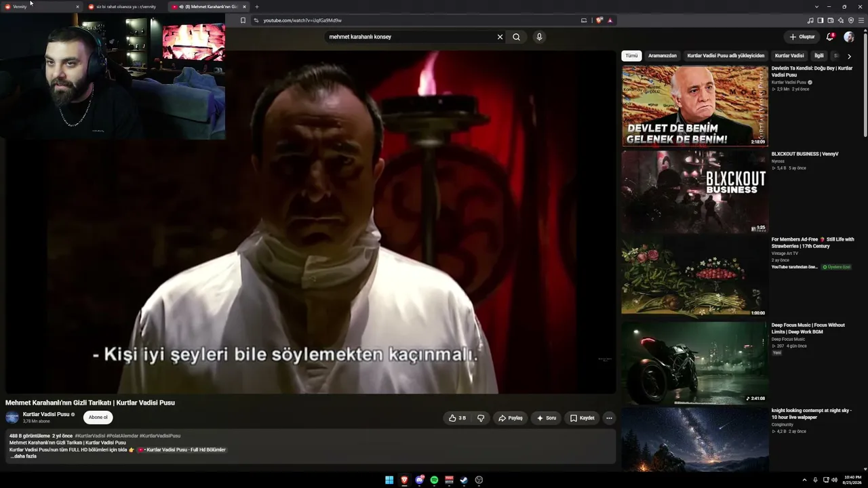
Task: Click the main video player to pause
Action: click(311, 222)
